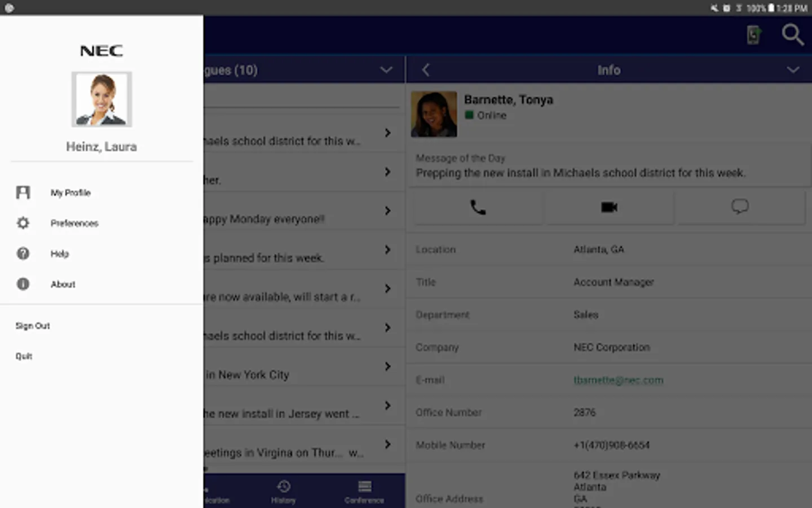Click the About info icon
812x508 pixels.
point(23,284)
